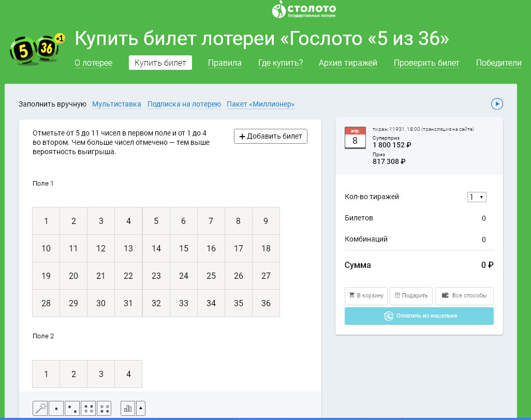This screenshot has height=420, width=531.
Task: Click the 5 of 36 lottery balls logo
Action: click(37, 50)
